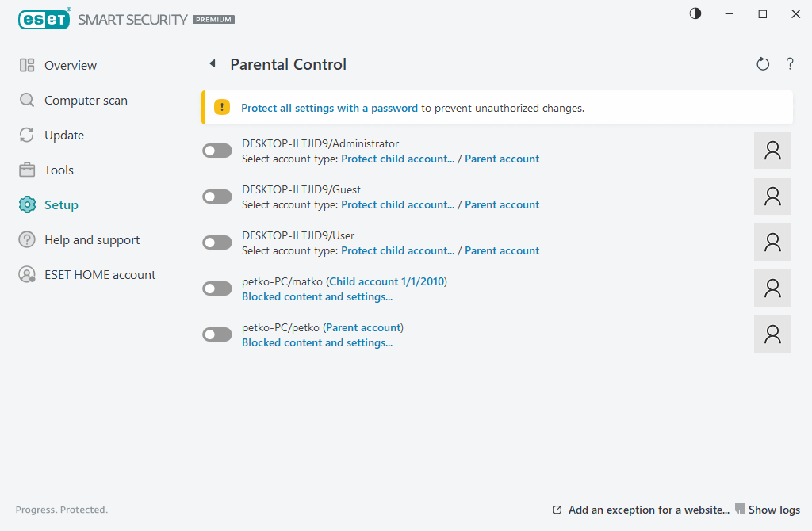The width and height of the screenshot is (812, 531).
Task: Click the Guest account user avatar icon
Action: pos(772,197)
